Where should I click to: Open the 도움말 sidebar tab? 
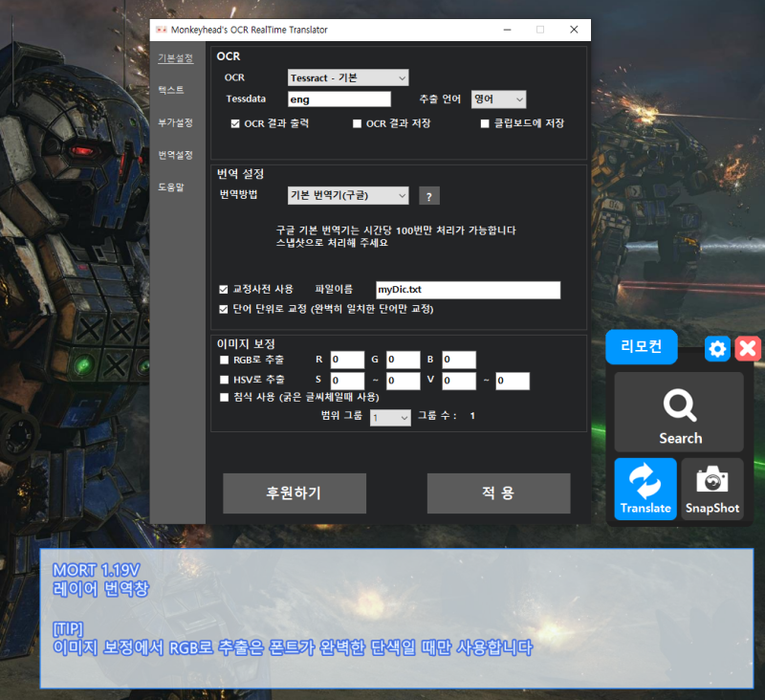coord(171,186)
